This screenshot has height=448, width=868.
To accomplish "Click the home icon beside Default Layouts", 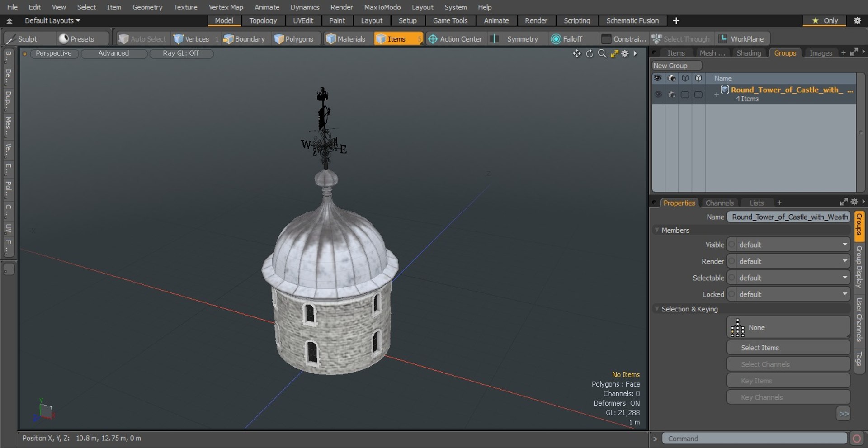I will [x=9, y=21].
